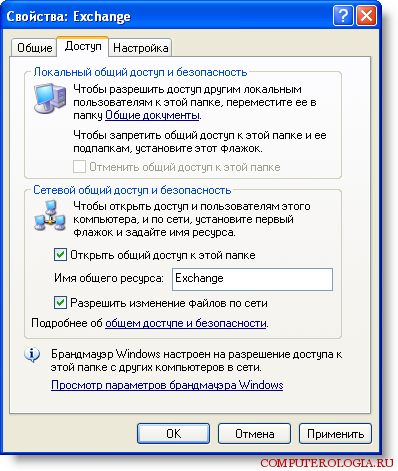Viewport: 398px width, 471px height.
Task: Click the network sharing computers icon
Action: (50, 216)
